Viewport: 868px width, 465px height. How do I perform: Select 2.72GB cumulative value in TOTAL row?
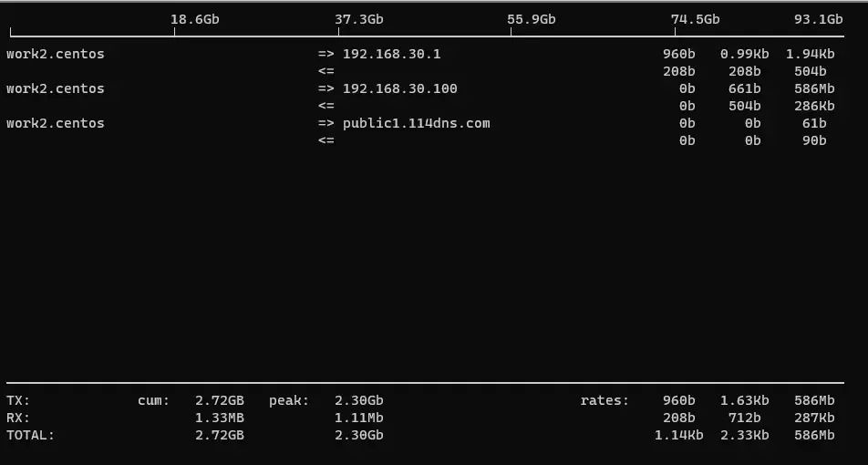(x=220, y=435)
